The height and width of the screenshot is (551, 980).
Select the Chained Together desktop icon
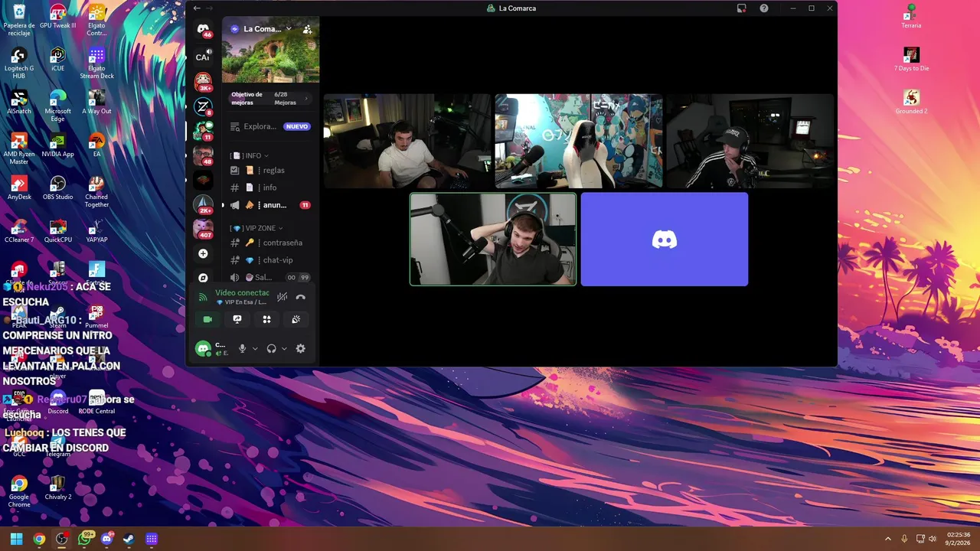96,191
